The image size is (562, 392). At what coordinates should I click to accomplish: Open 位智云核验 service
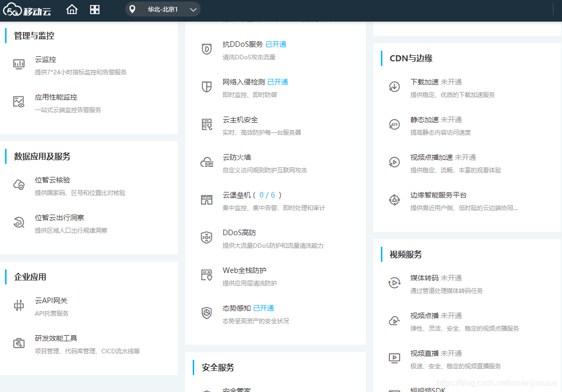[x=52, y=180]
